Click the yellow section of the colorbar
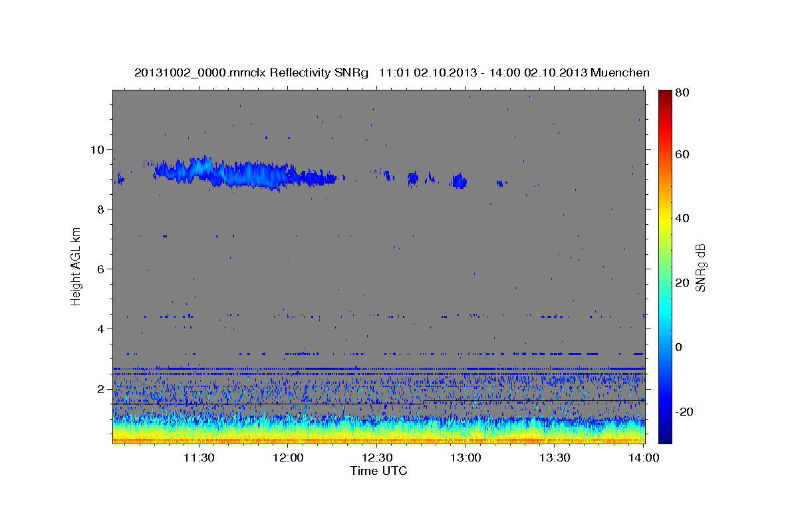798x532 pixels. point(665,219)
